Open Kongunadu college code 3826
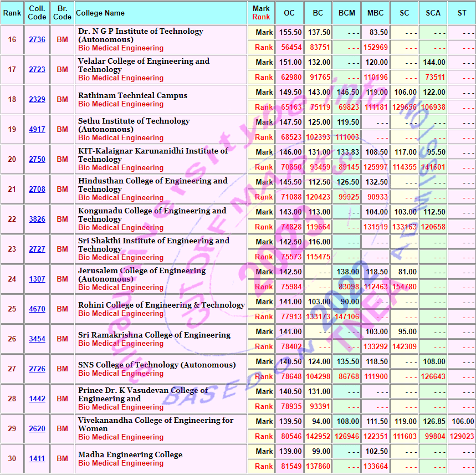The image size is (476, 475). coord(37,219)
